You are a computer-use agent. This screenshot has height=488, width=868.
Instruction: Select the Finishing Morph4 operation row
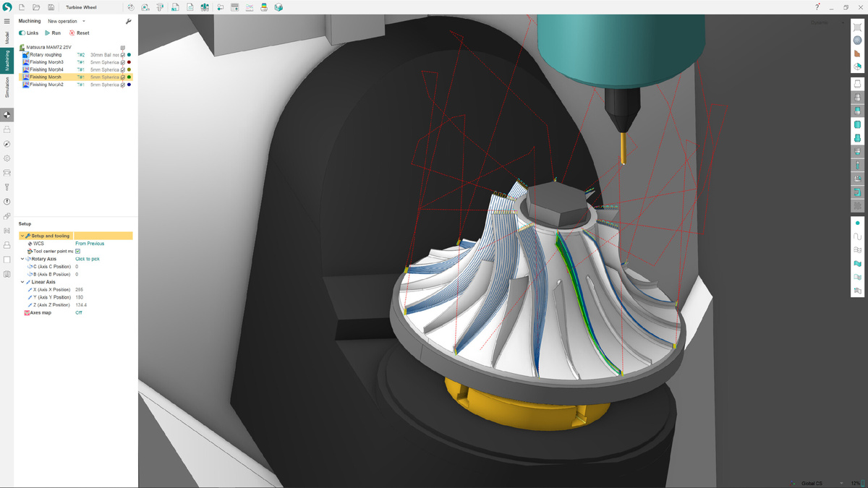tap(77, 70)
